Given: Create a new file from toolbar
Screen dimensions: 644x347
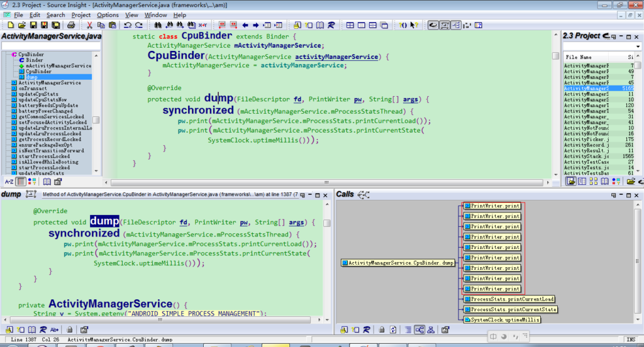Looking at the screenshot, I should 11,25.
